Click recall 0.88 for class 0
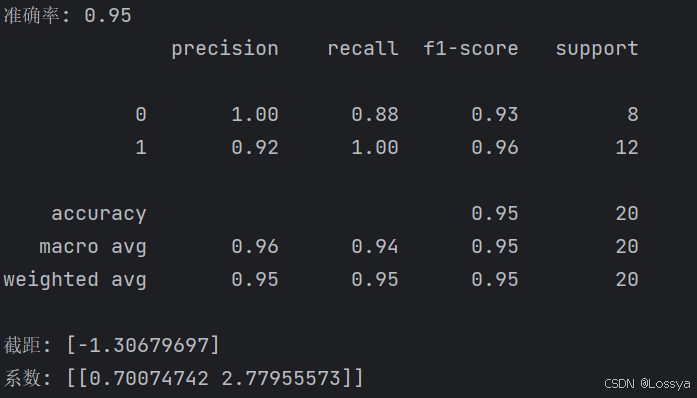The width and height of the screenshot is (697, 398). [x=375, y=115]
